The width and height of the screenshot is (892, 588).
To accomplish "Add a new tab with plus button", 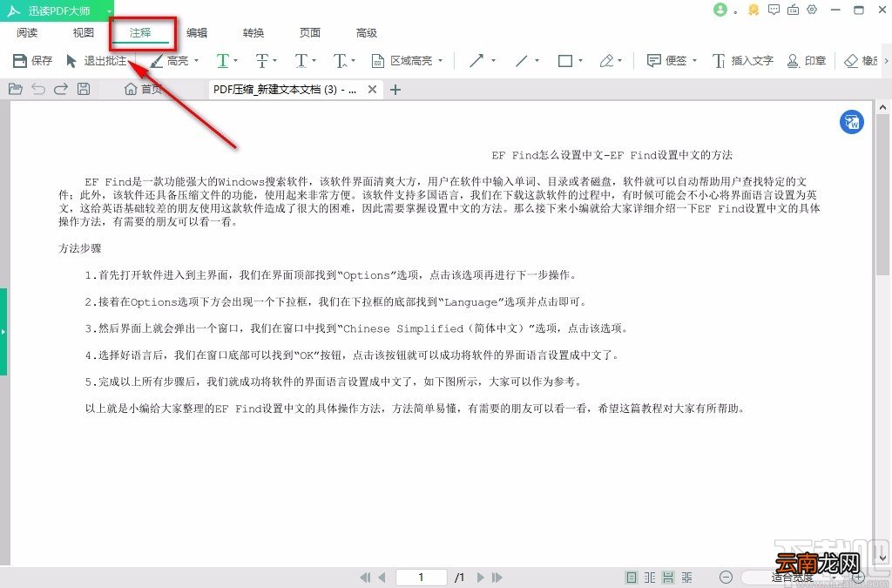I will click(395, 89).
